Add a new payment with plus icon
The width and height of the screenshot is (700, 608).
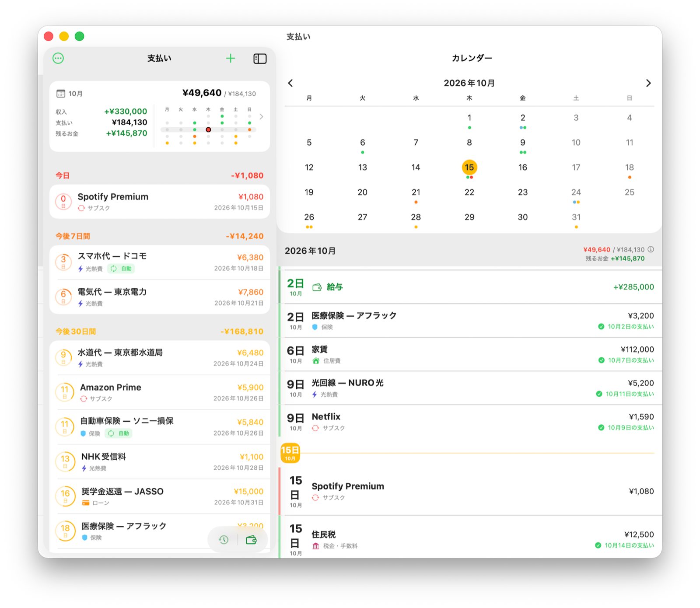(x=231, y=58)
